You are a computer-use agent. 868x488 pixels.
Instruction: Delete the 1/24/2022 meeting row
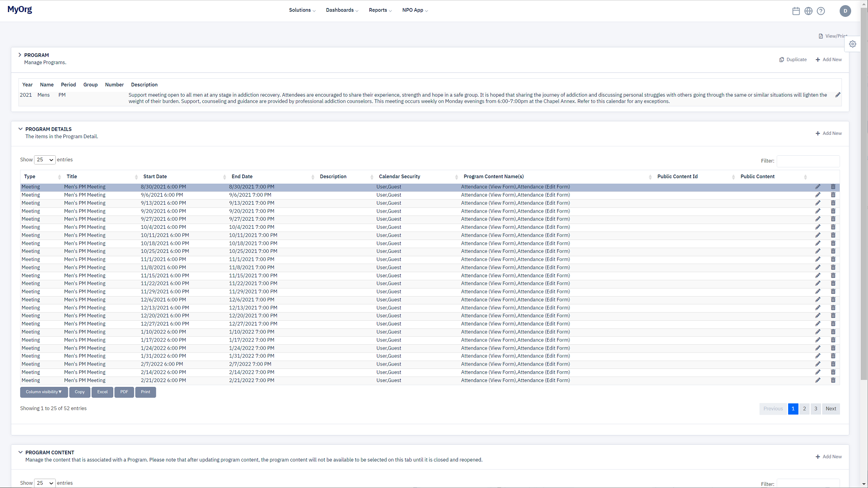coord(833,348)
